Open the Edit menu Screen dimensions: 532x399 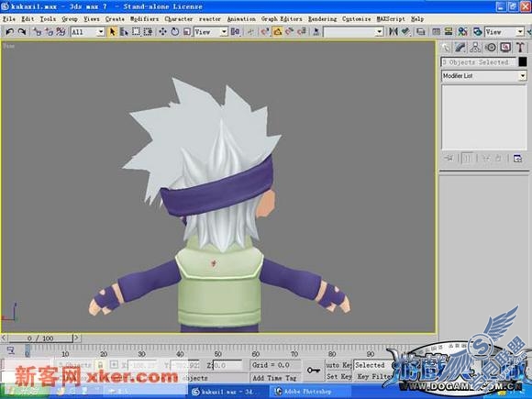click(28, 19)
